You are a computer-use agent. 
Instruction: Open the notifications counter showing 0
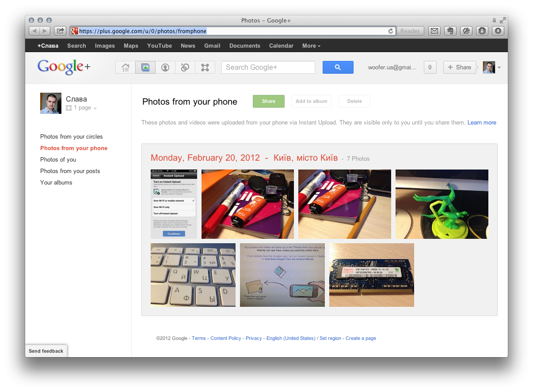click(430, 67)
